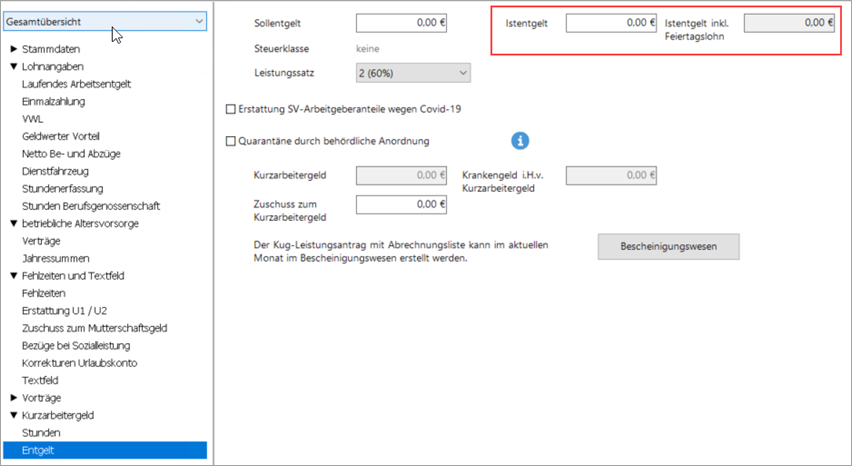Select Dienstfahrzeug in the tree
Viewport: 852px width, 466px height.
(x=55, y=171)
